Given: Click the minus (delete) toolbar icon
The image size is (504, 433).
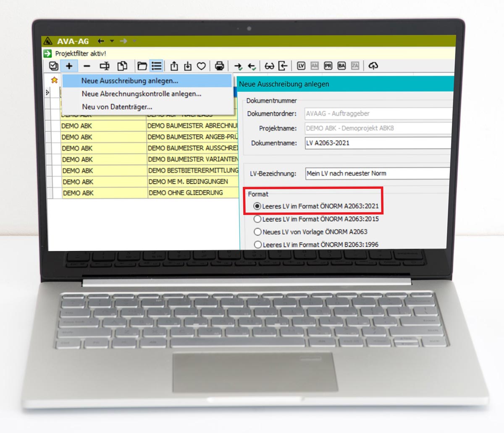Looking at the screenshot, I should pos(87,66).
